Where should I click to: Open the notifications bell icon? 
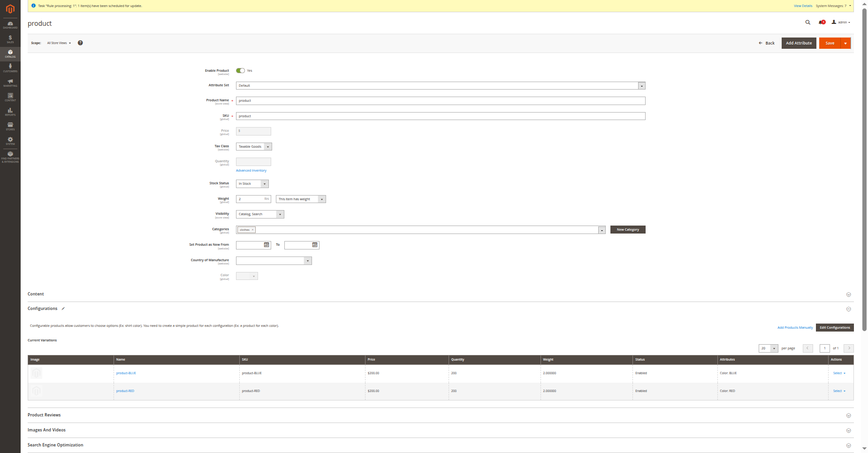(822, 22)
